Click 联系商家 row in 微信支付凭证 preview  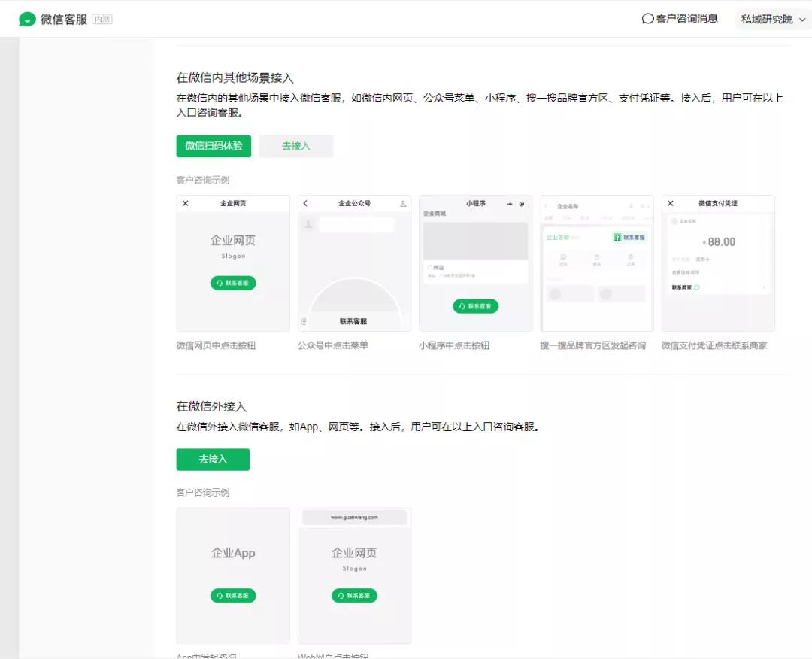[686, 287]
